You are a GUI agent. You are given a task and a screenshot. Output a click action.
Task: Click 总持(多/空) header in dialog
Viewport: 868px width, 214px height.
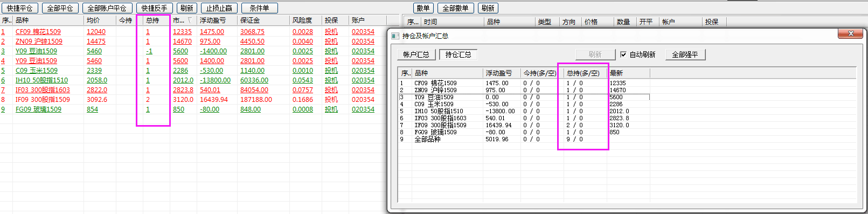585,73
